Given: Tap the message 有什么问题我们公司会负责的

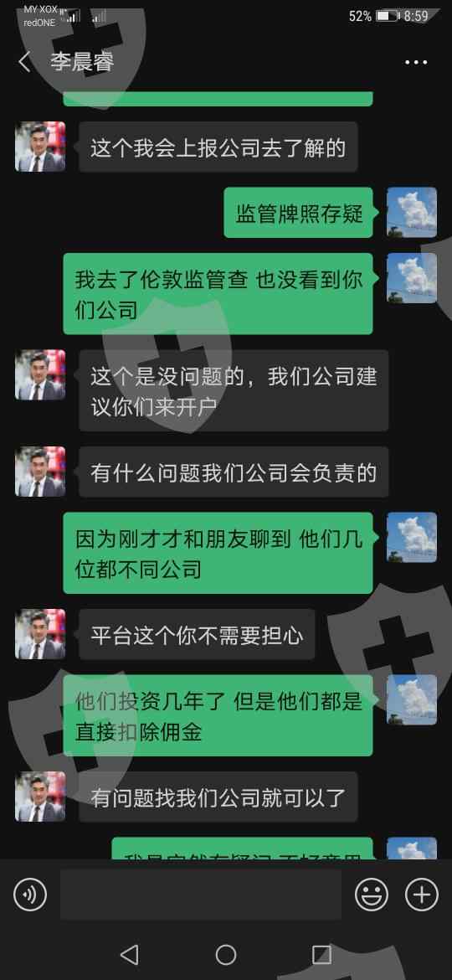Looking at the screenshot, I should tap(234, 472).
